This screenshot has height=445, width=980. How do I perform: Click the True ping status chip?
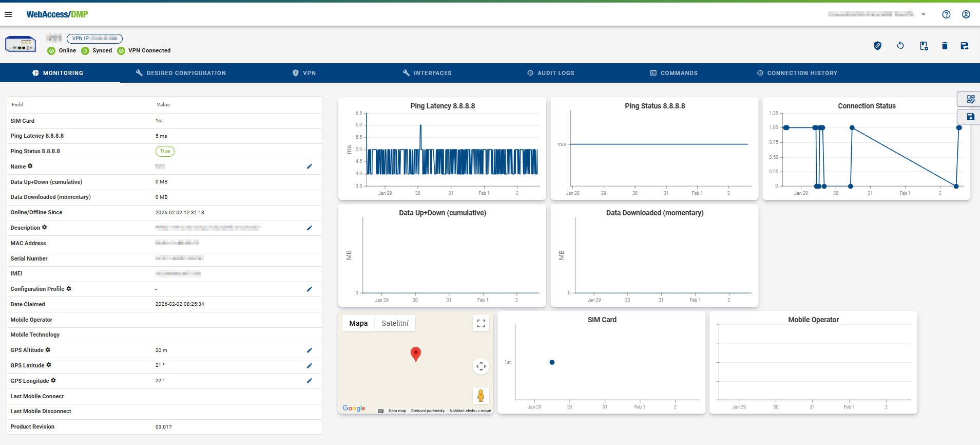coord(165,151)
